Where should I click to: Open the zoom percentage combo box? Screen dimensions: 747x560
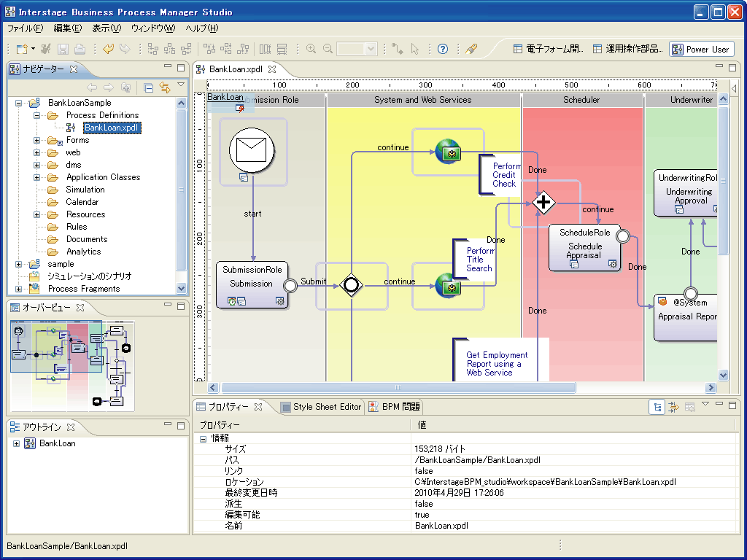[x=357, y=49]
